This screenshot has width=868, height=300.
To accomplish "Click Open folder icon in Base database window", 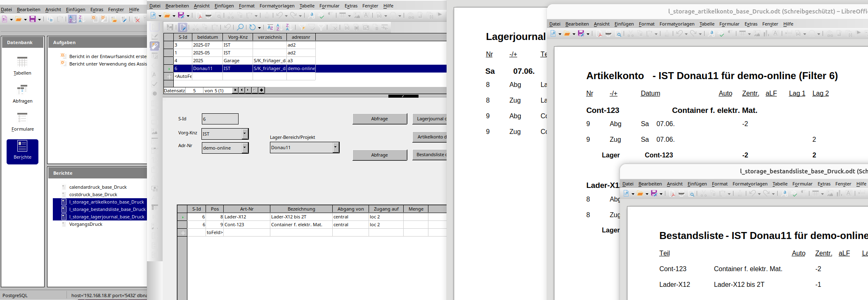I will [x=19, y=19].
